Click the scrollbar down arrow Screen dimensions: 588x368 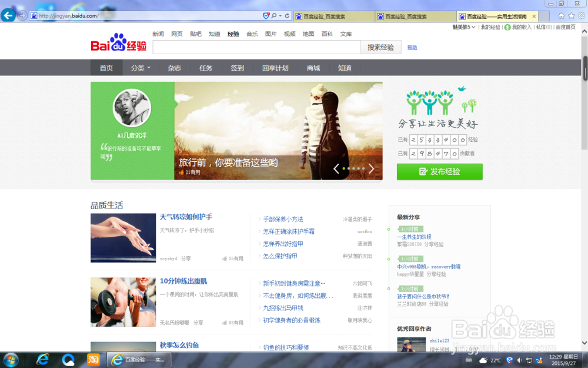(x=584, y=343)
